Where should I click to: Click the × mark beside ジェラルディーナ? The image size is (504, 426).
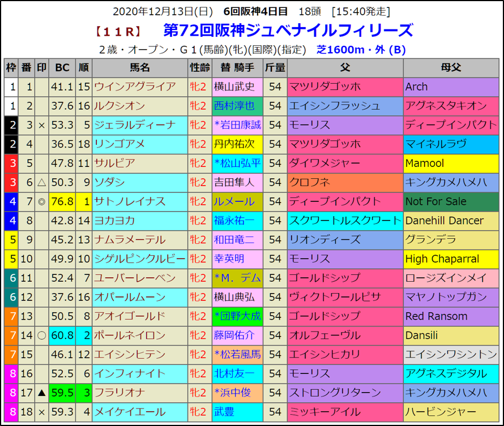coord(41,125)
